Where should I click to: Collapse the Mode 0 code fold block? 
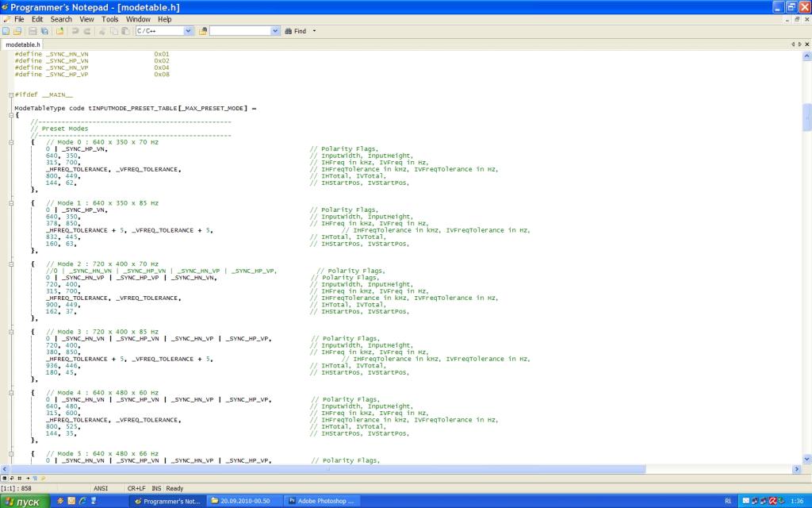coord(11,142)
